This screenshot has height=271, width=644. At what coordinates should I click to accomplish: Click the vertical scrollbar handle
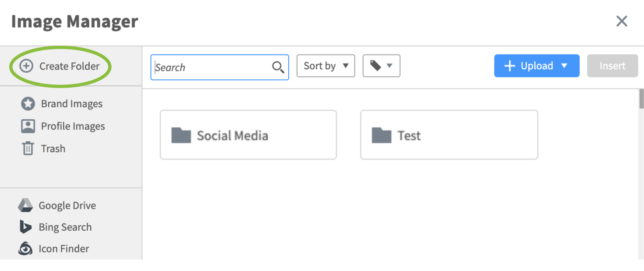641,99
